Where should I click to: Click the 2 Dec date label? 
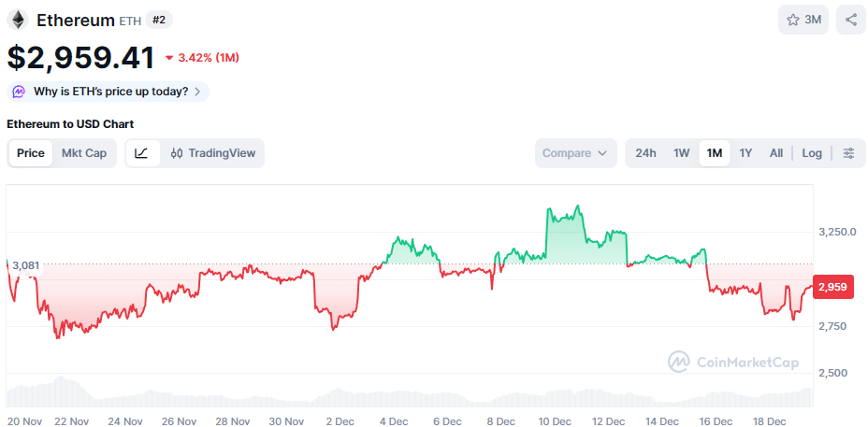click(x=340, y=420)
